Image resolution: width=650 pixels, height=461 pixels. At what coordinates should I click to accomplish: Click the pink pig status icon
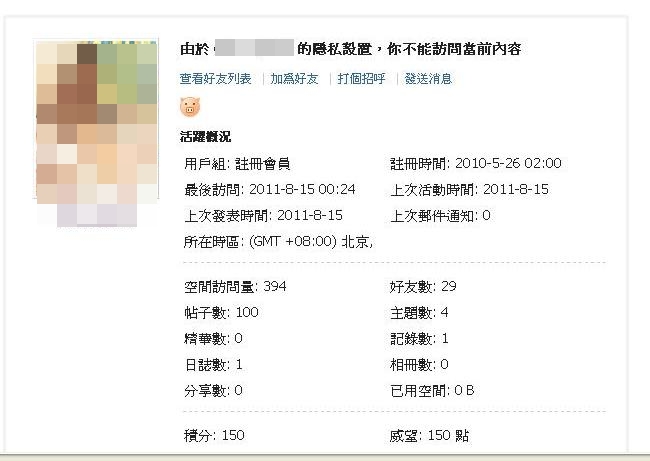tap(190, 107)
